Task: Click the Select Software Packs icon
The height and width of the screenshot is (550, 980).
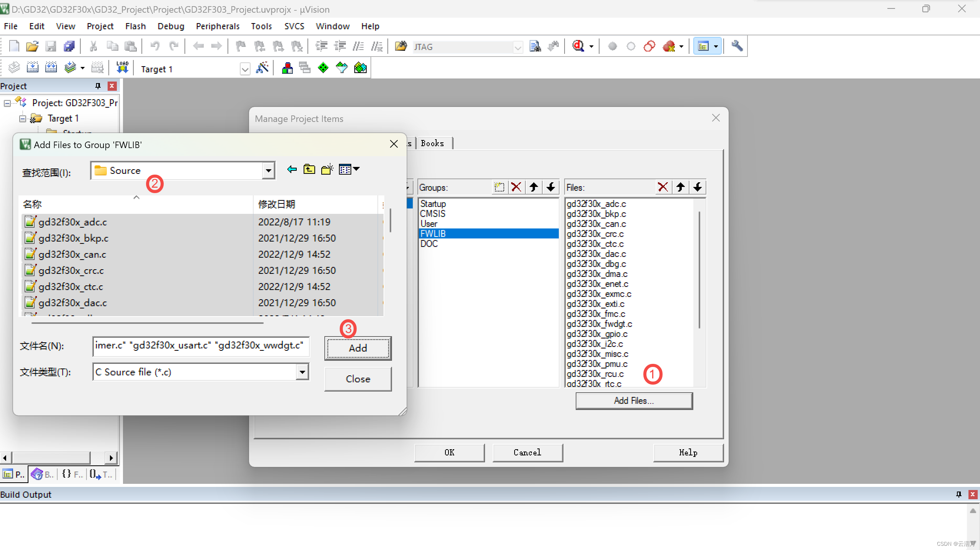Action: click(x=342, y=68)
